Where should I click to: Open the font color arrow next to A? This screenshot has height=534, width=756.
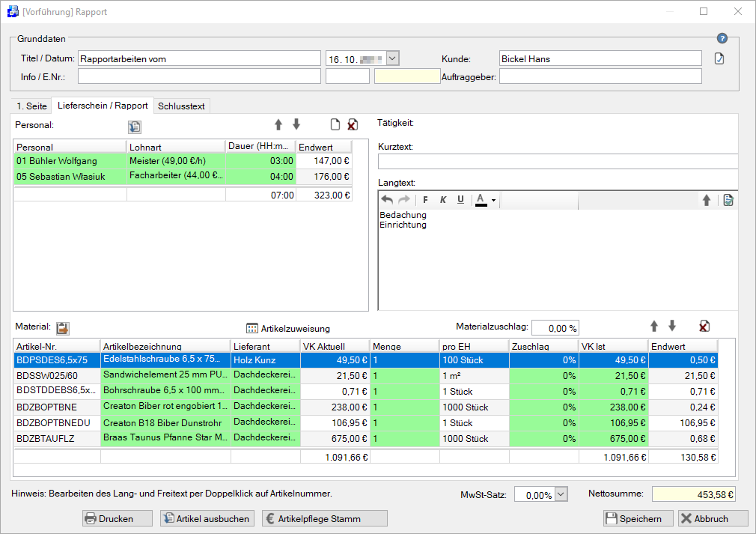493,200
